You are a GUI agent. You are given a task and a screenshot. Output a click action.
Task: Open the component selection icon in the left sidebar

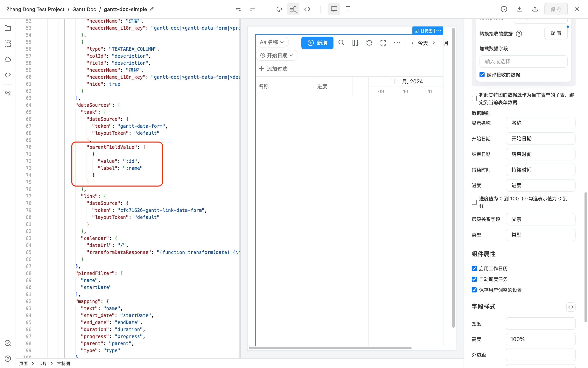coord(8,44)
